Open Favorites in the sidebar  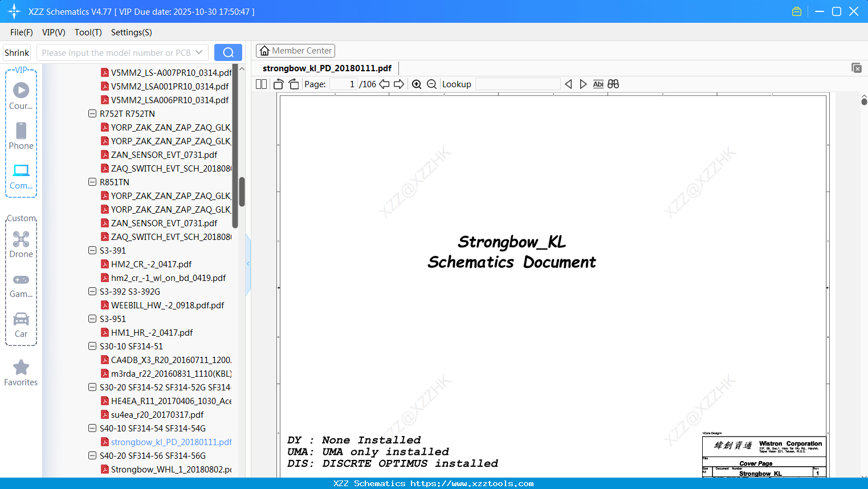coord(21,373)
